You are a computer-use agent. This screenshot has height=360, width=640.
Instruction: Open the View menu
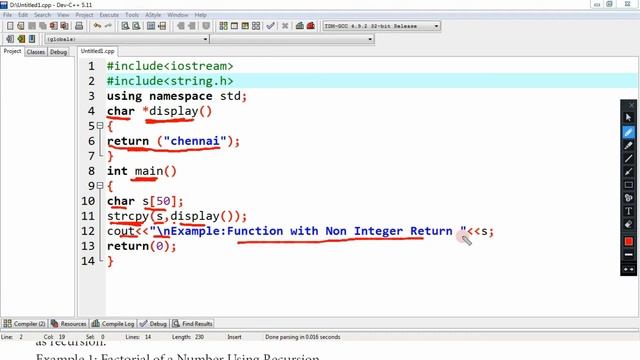(x=63, y=15)
